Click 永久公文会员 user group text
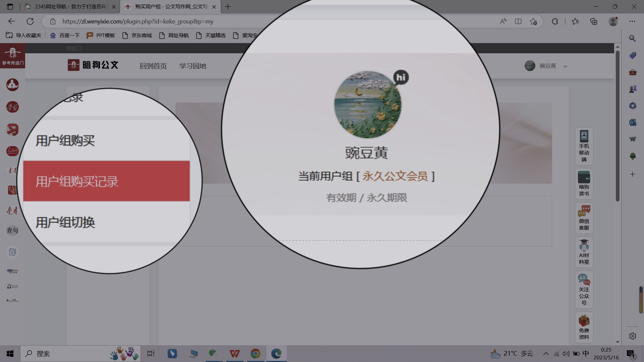 395,176
